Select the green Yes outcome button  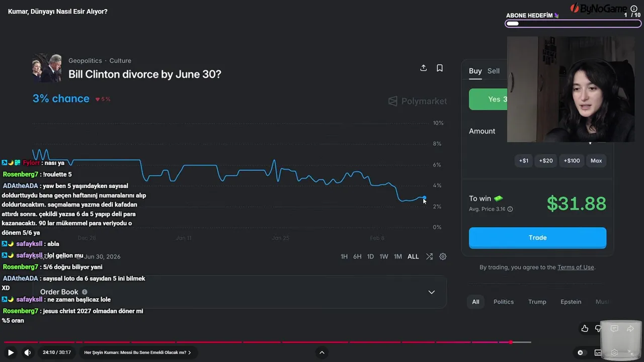click(x=488, y=99)
